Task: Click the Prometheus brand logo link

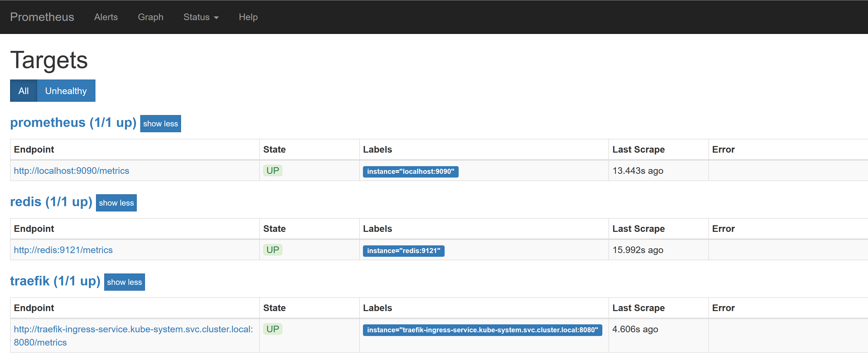Action: [x=42, y=17]
